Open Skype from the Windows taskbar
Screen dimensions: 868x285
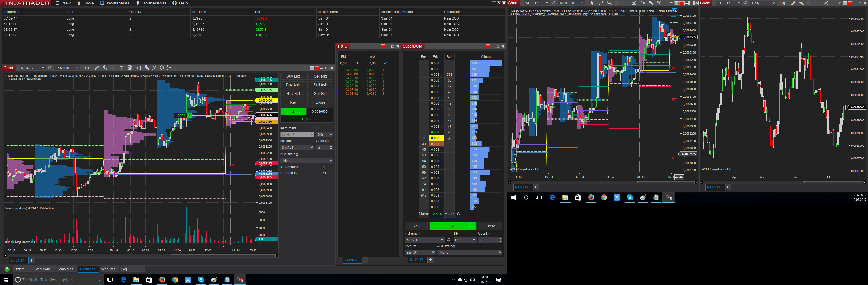pos(201,280)
